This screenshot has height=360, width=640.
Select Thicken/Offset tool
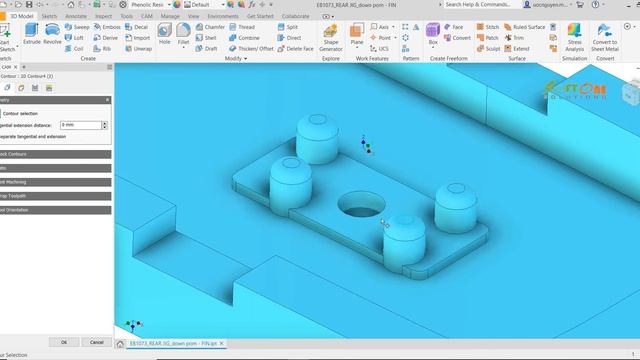coord(251,48)
